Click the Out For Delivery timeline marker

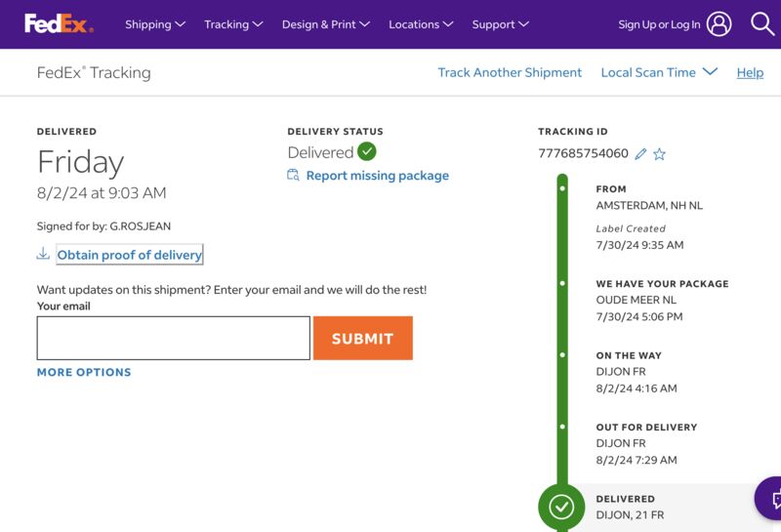(562, 427)
